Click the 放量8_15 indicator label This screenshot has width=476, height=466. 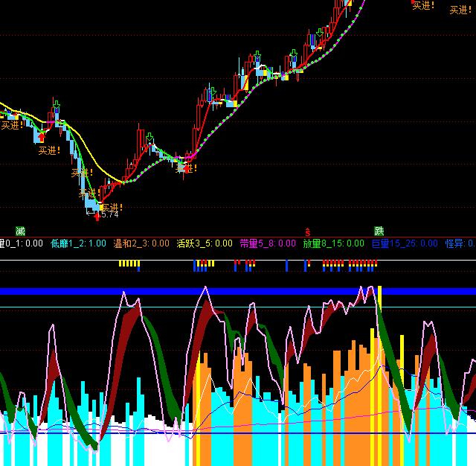tap(334, 243)
